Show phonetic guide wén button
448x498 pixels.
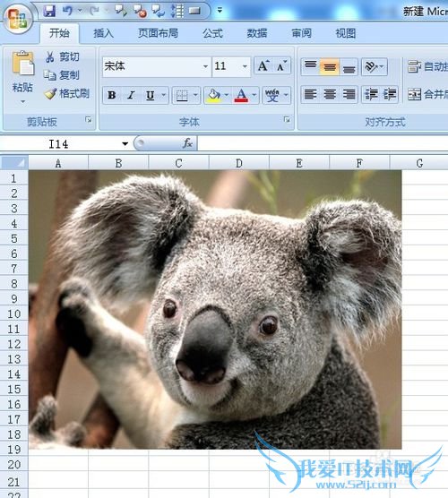(x=272, y=95)
